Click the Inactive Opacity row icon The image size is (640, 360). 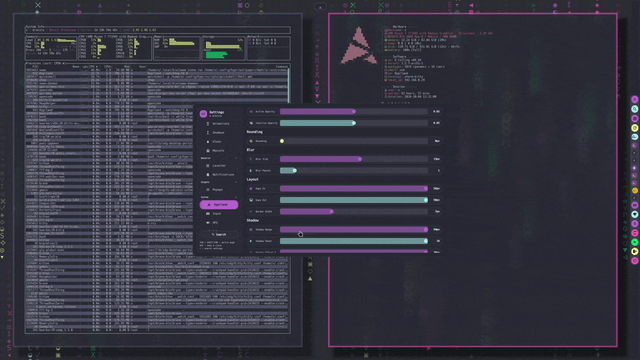pos(251,123)
